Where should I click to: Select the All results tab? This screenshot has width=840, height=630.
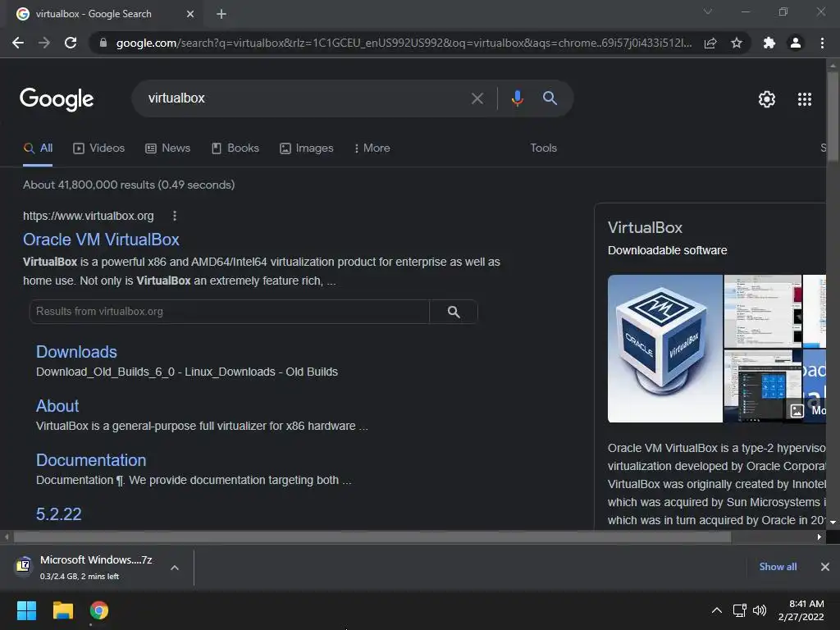click(x=38, y=148)
